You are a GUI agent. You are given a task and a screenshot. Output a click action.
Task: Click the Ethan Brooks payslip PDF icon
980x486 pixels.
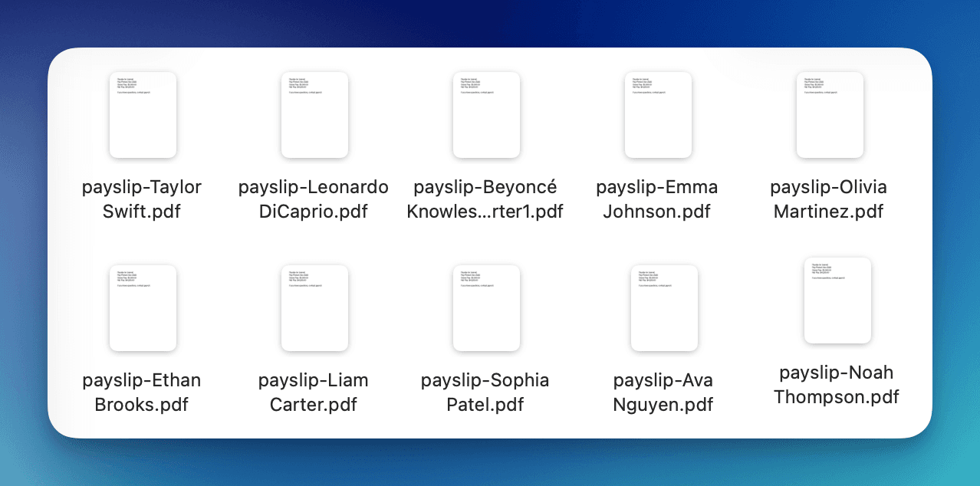143,308
